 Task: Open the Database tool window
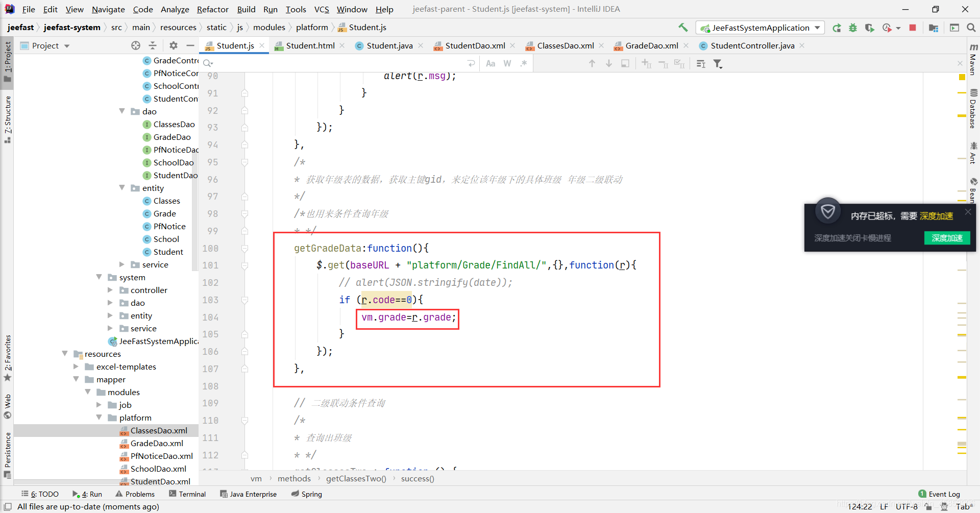tap(973, 109)
